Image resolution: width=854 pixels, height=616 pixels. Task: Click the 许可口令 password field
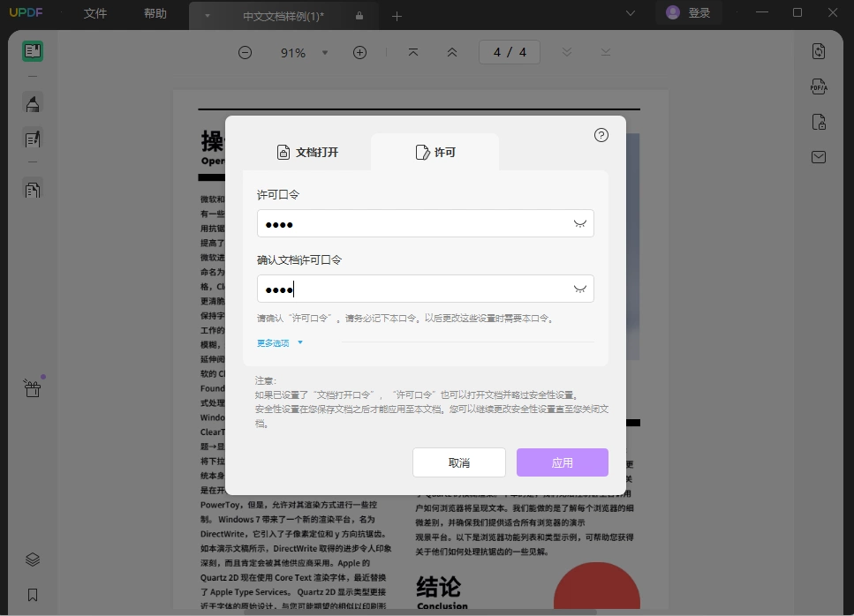pos(426,223)
